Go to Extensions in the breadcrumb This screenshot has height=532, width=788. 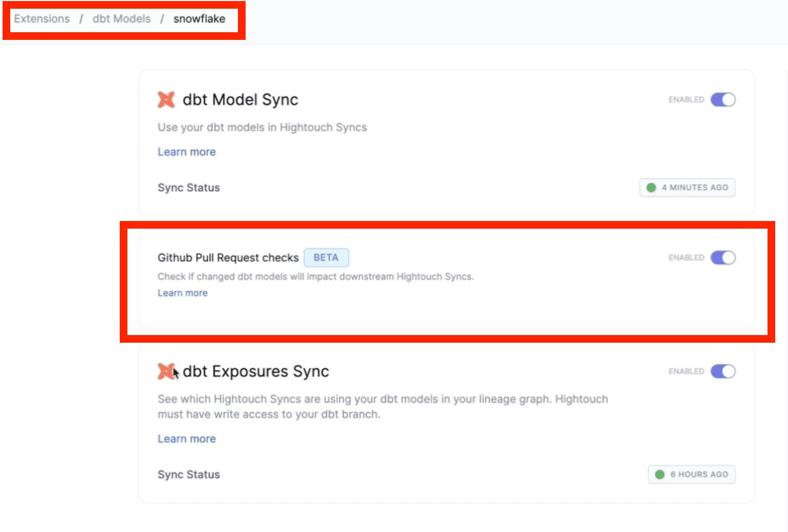[42, 19]
